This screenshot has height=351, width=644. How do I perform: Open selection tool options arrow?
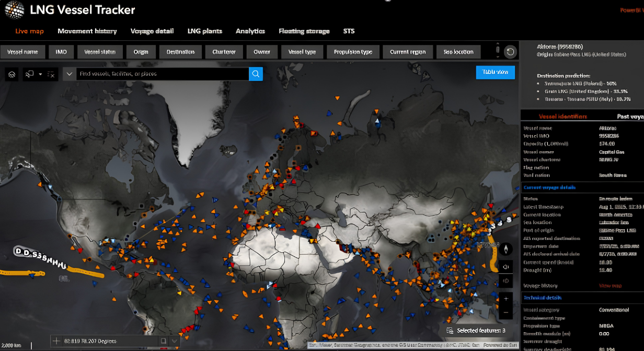40,74
